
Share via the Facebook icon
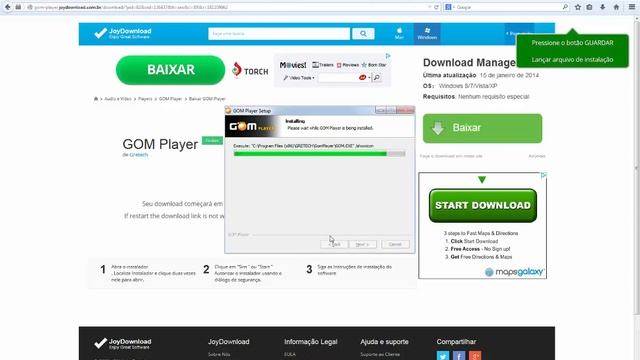point(459,356)
